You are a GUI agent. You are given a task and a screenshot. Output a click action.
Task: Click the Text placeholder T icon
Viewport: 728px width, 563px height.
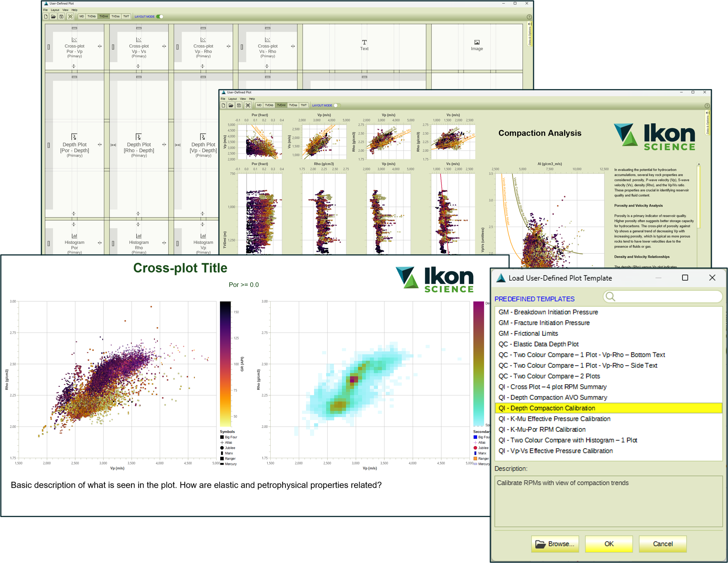[x=364, y=42]
